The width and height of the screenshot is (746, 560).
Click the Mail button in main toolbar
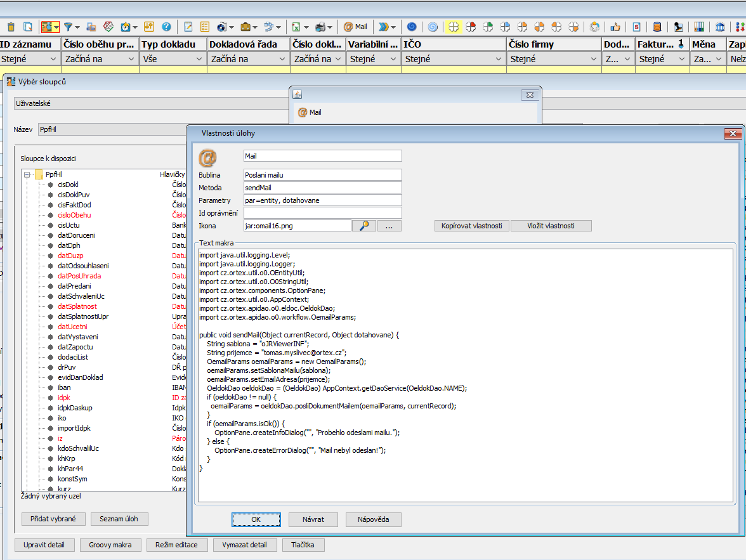pyautogui.click(x=355, y=27)
